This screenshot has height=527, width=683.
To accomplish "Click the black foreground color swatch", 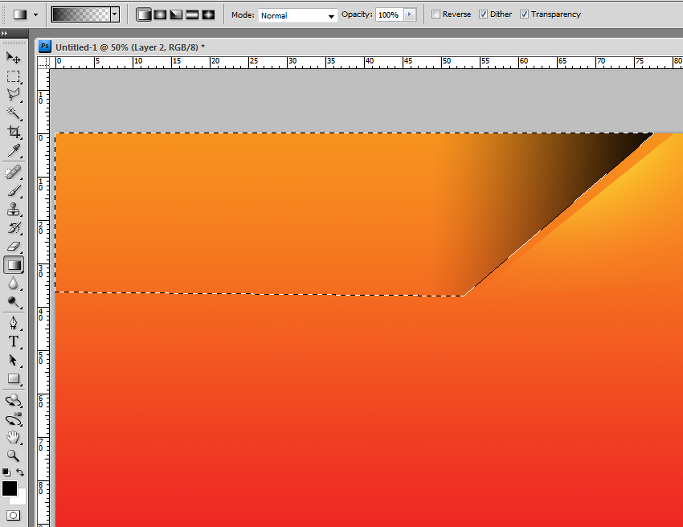I will click(9, 489).
